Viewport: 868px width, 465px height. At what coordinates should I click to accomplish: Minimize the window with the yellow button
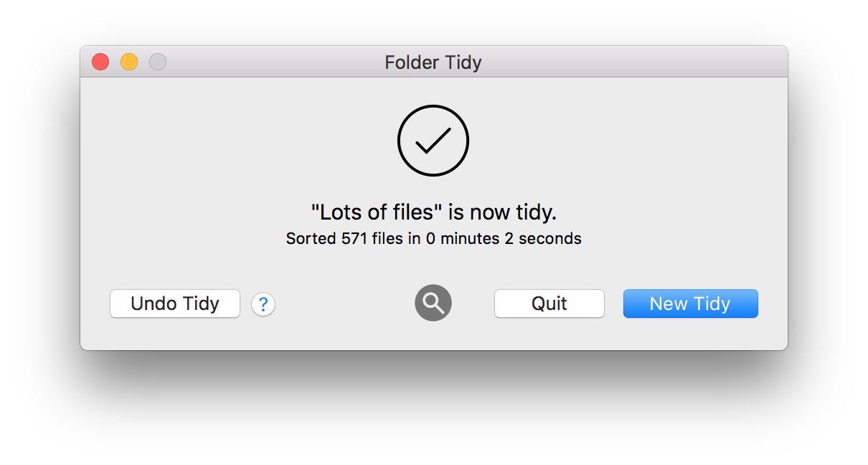click(129, 62)
